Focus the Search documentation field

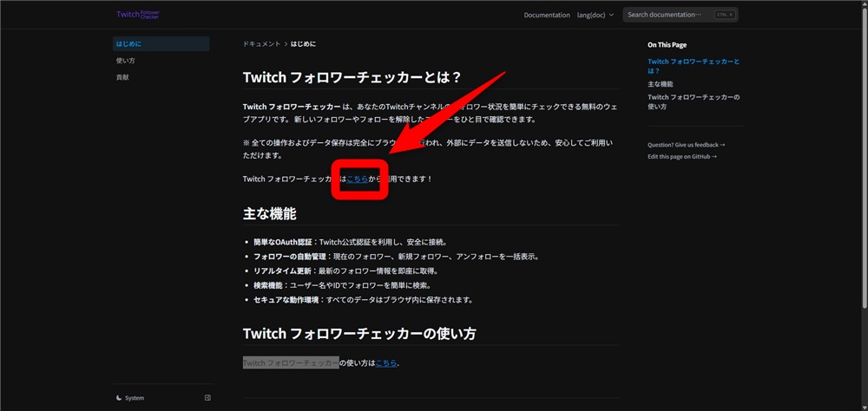pos(668,15)
